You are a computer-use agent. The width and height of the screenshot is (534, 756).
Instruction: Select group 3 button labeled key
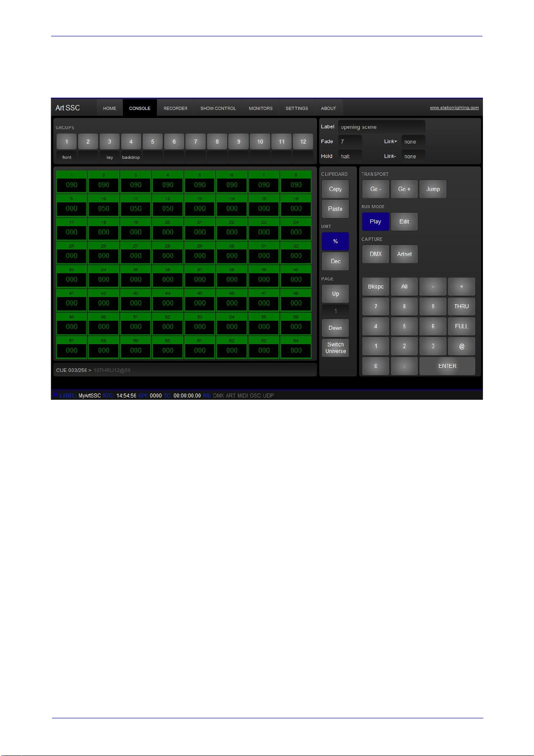(x=109, y=141)
